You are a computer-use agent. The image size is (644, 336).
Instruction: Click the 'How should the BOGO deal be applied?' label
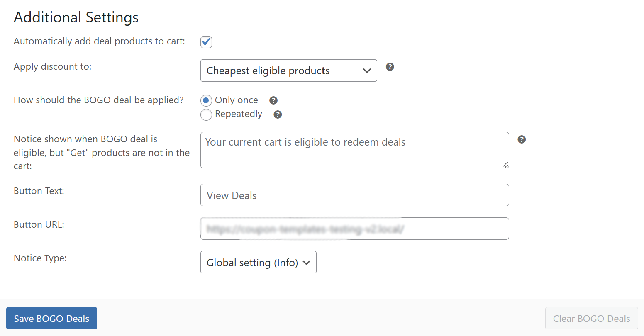point(99,100)
